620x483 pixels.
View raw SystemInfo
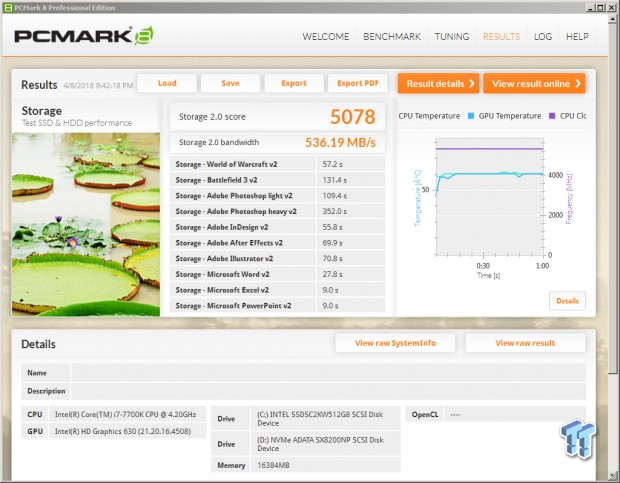[x=395, y=343]
